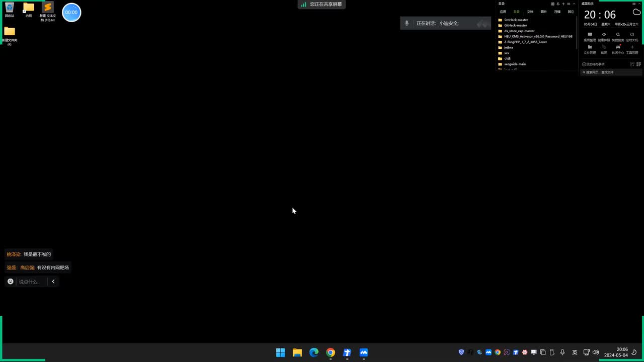Viewport: 644px width, 362px height.
Task: Click the cloud weather icon
Action: 636,12
